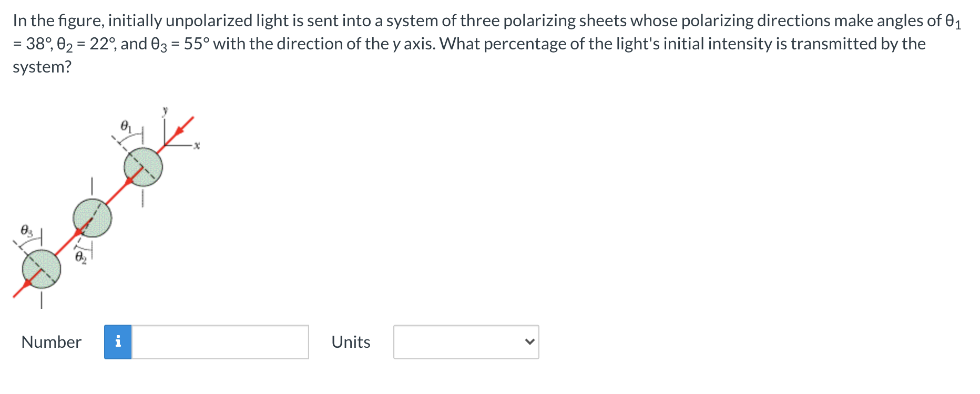Click the blue info icon beside Number

click(x=118, y=342)
